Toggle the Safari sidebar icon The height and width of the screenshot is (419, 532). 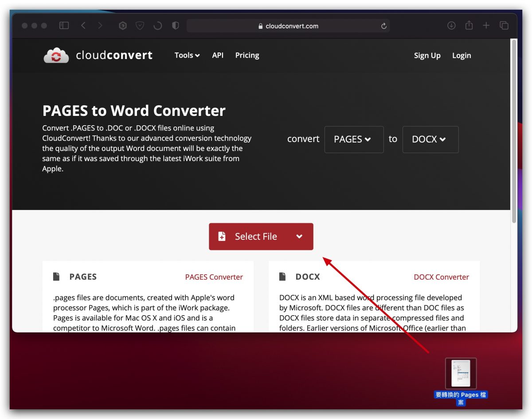[64, 26]
